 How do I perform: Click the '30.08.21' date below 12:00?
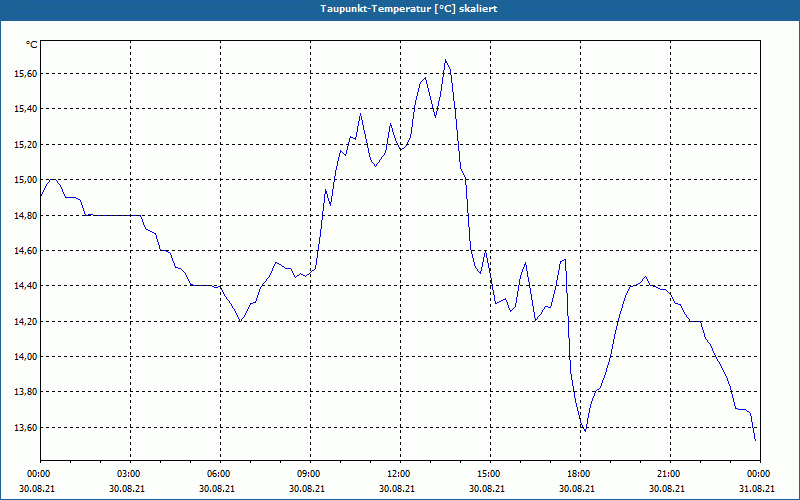397,488
